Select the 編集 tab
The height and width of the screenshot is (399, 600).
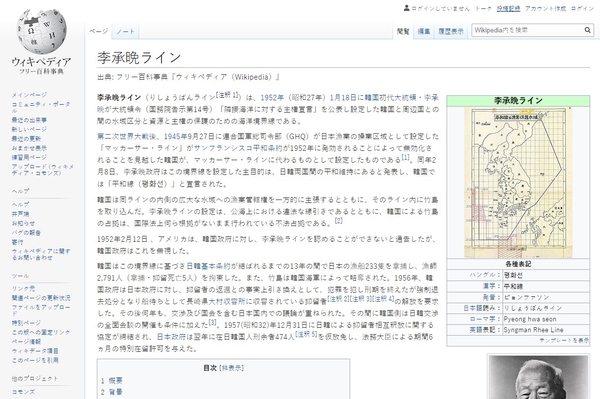coord(424,31)
